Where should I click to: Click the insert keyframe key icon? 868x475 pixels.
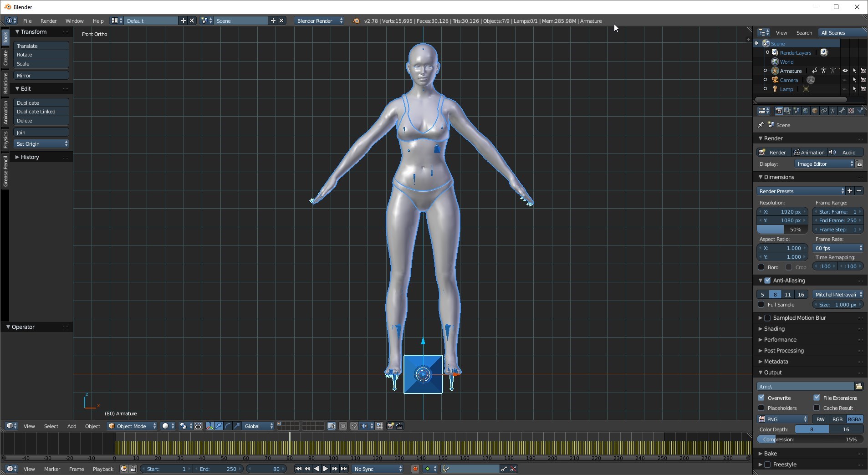[x=504, y=469]
